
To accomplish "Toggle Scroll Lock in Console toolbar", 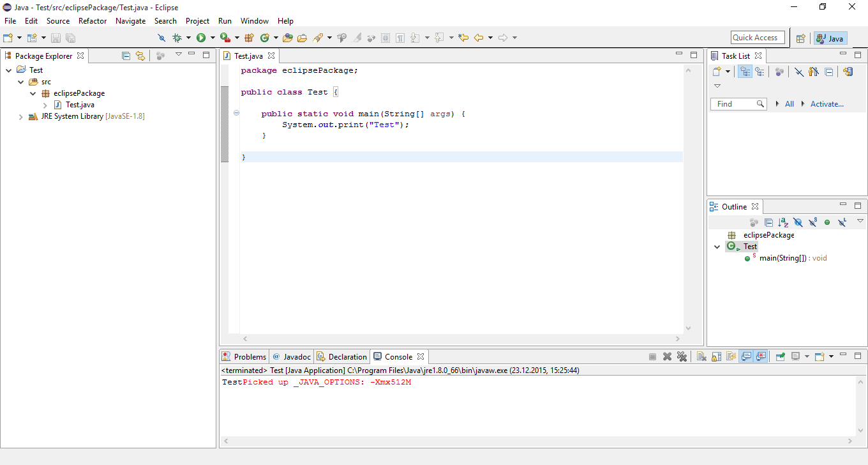I will [716, 356].
